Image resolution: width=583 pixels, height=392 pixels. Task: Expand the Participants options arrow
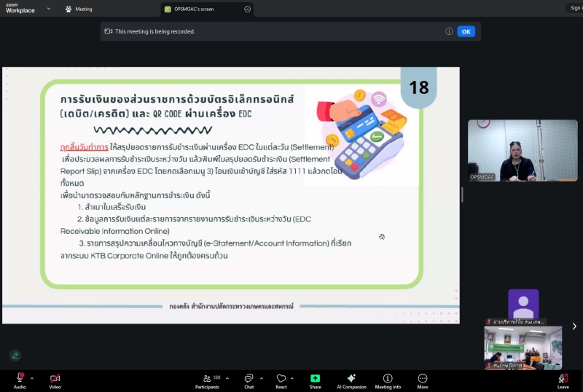(227, 378)
